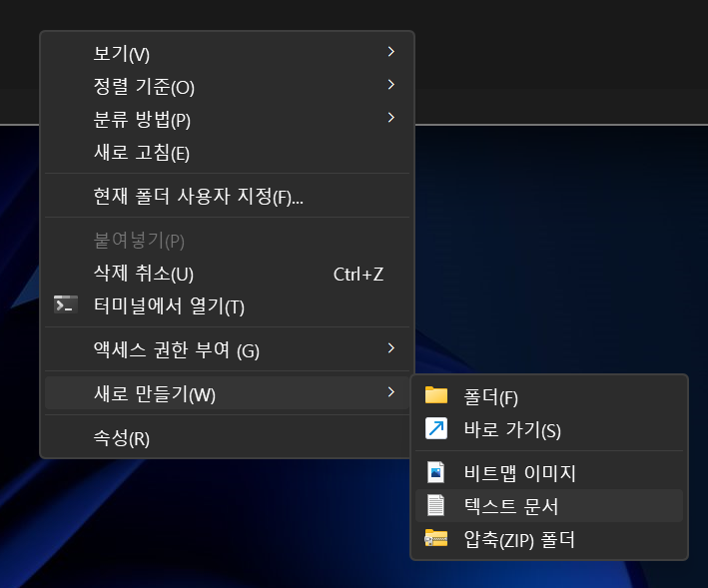
Task: Select 터미널에서 열기(T)
Action: tap(227, 305)
